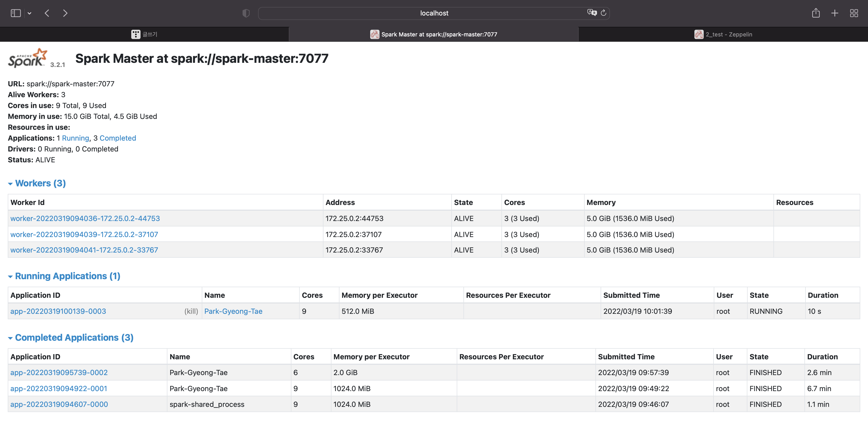Open the Share button in toolbar
This screenshot has width=868, height=426.
816,13
